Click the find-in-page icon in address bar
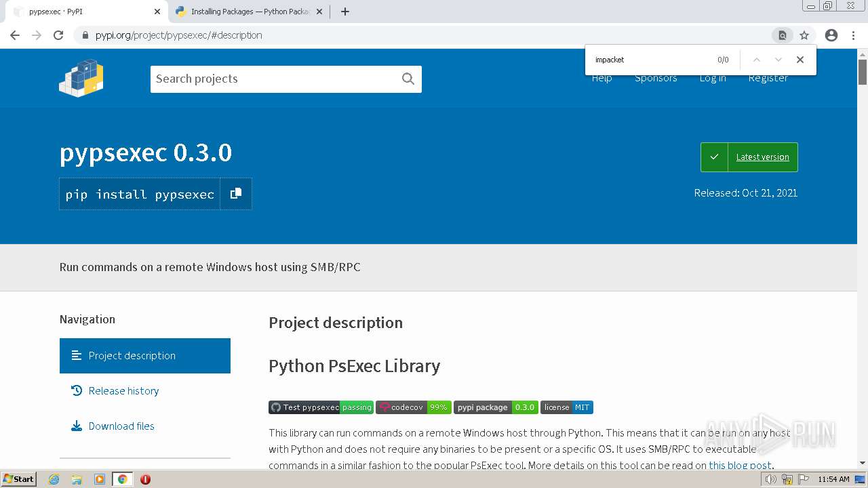 tap(783, 35)
